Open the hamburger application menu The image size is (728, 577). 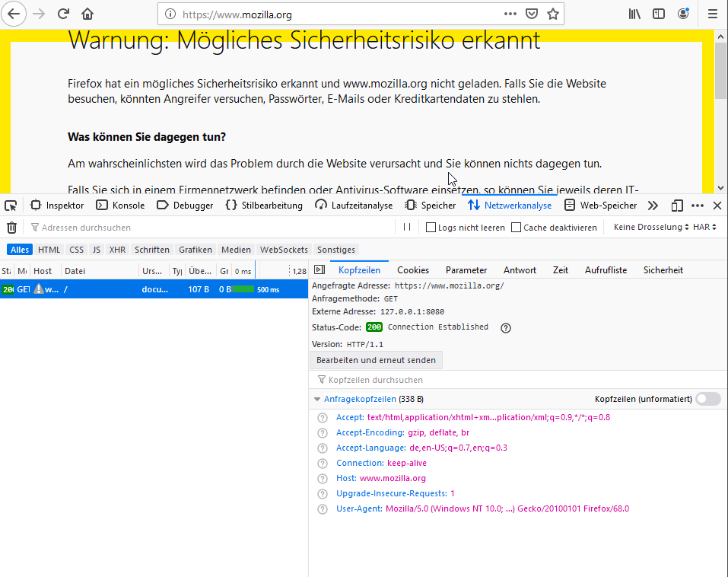pos(713,14)
